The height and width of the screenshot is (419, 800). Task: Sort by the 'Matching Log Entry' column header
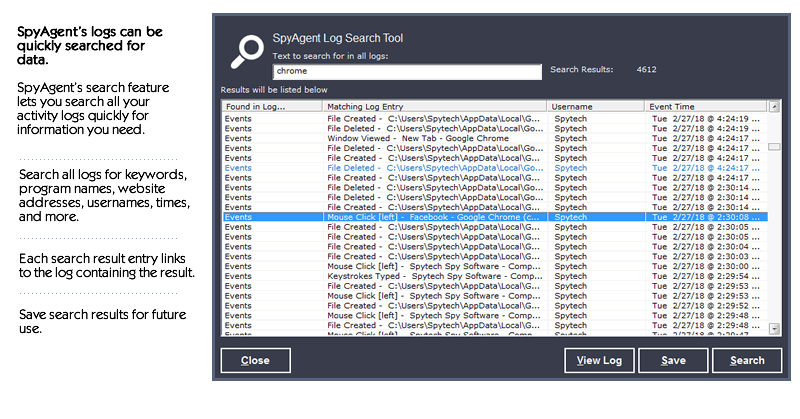(435, 106)
